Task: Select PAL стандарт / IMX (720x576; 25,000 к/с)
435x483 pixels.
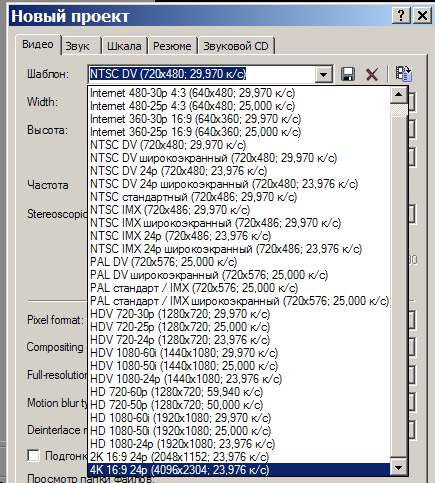Action: coord(239,288)
